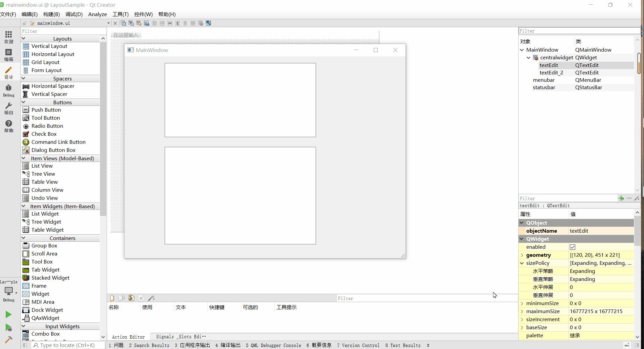
Task: Switch to Signals & Slots Editor tab
Action: pyautogui.click(x=180, y=337)
